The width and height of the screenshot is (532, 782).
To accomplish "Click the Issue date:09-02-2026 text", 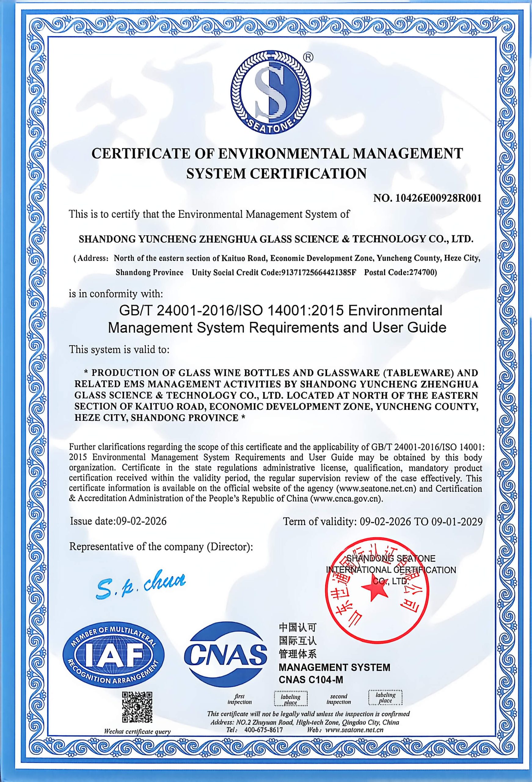I will click(x=118, y=521).
